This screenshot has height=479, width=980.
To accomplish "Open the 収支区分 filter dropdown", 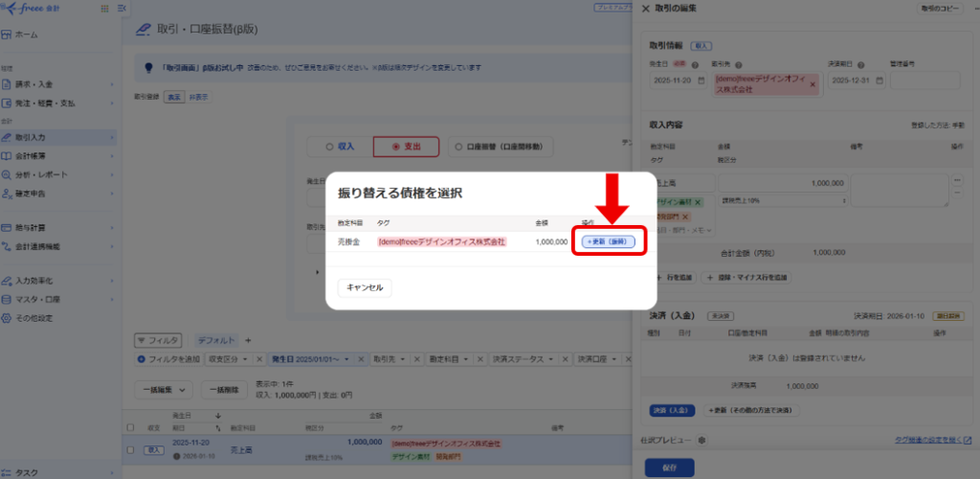I will (x=229, y=359).
